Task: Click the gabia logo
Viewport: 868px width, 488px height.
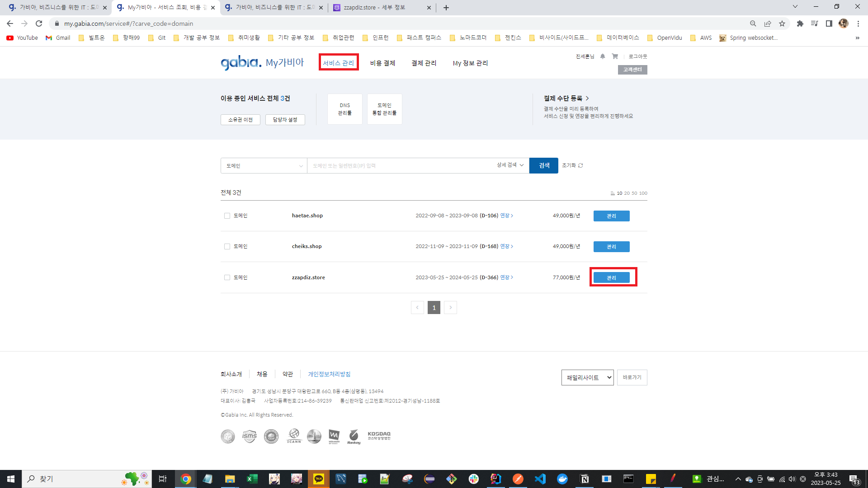Action: [x=241, y=63]
